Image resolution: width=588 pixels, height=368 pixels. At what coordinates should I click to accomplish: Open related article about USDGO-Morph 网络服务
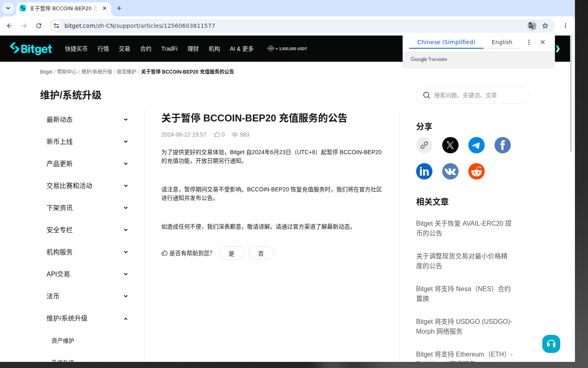pyautogui.click(x=464, y=326)
